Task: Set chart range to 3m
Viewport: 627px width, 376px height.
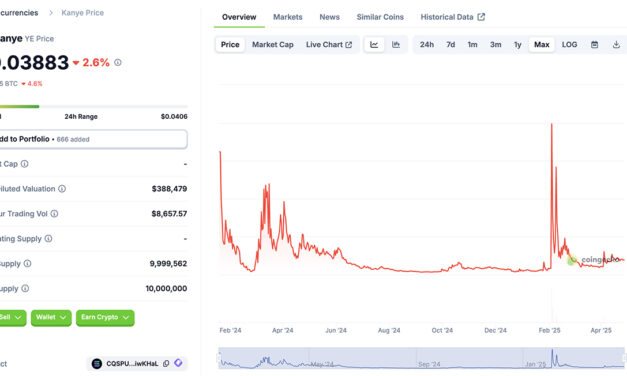Action: [x=495, y=44]
